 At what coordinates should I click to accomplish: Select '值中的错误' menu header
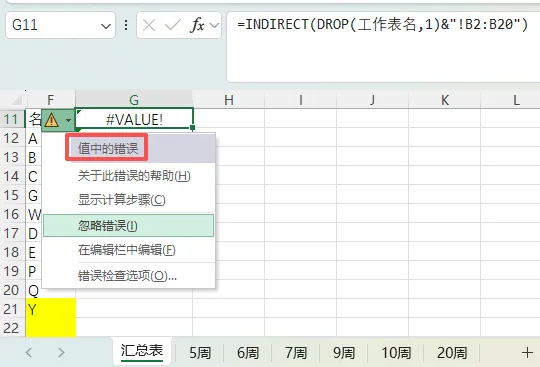[x=108, y=148]
